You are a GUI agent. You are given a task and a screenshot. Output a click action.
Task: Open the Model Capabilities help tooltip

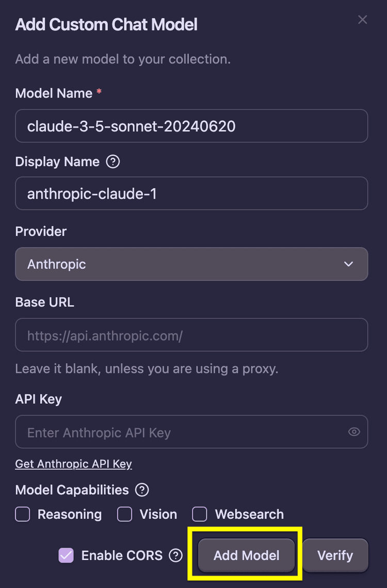point(141,490)
